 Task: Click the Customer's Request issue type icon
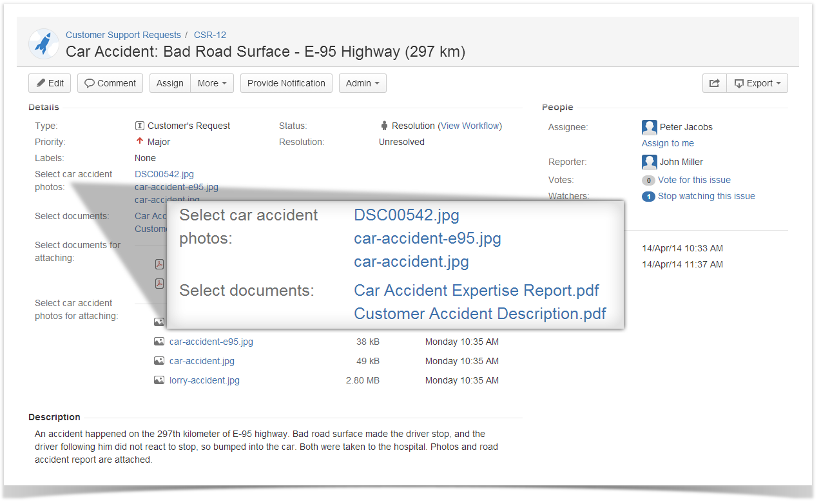pyautogui.click(x=139, y=126)
